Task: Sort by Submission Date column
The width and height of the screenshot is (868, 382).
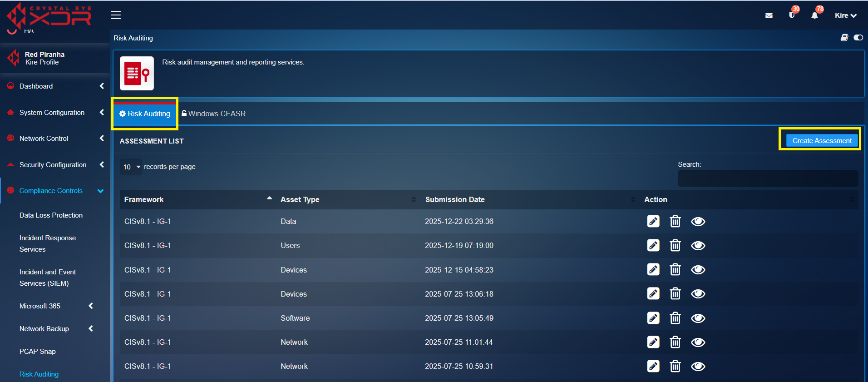Action: (530, 200)
